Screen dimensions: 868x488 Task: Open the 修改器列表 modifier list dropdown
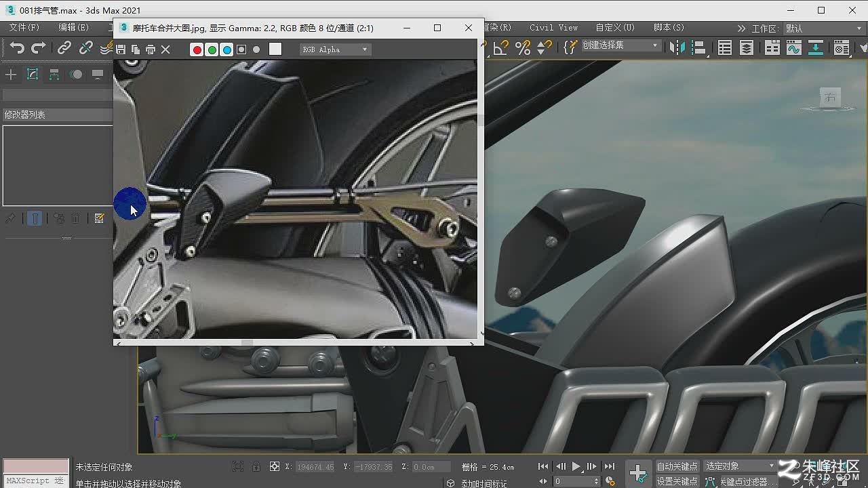(x=58, y=115)
